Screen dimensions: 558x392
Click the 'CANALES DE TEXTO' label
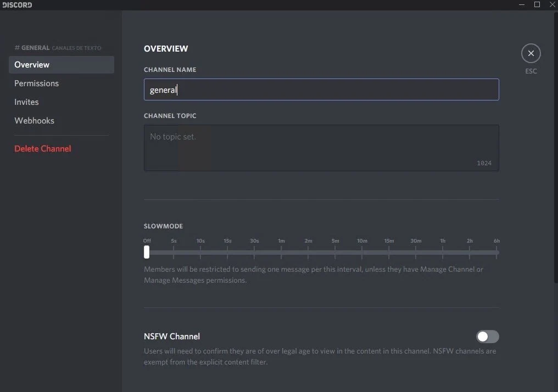point(76,48)
